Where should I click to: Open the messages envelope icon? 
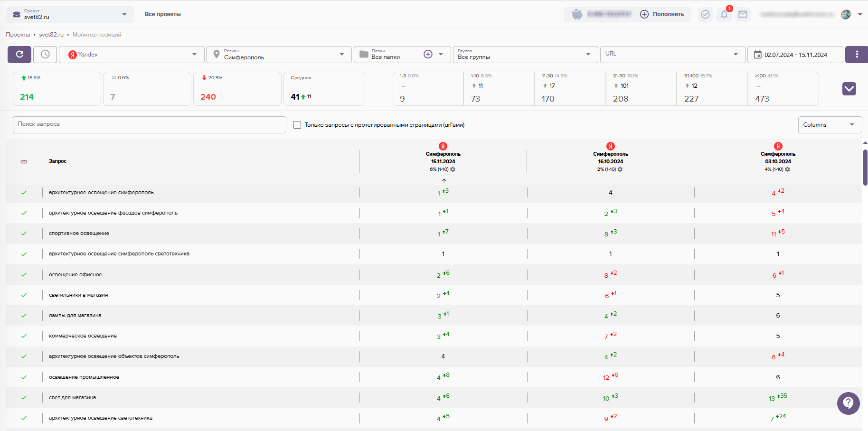[x=743, y=14]
